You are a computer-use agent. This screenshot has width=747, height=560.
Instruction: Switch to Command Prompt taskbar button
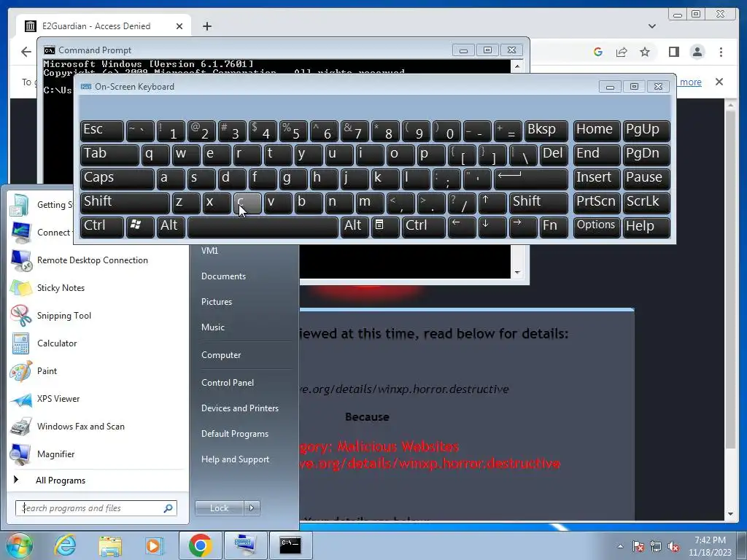coord(290,545)
